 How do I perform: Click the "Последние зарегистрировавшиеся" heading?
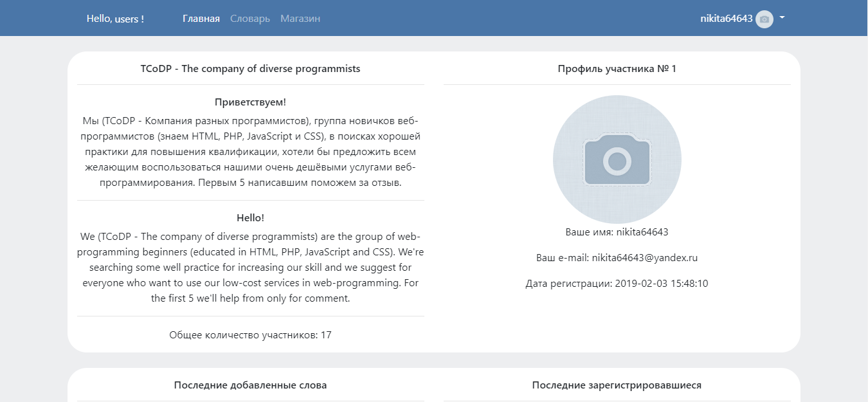point(617,385)
